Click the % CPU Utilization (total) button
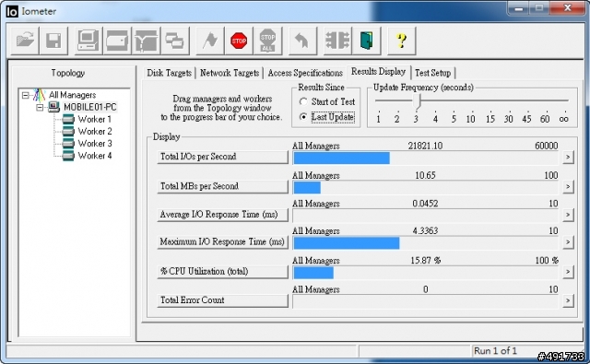The width and height of the screenshot is (590, 364). [222, 272]
